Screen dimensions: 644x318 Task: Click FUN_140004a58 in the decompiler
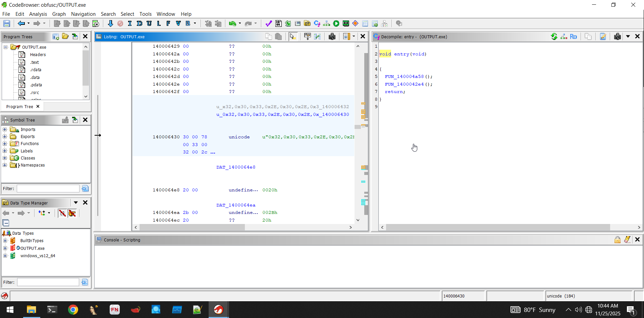tap(404, 77)
